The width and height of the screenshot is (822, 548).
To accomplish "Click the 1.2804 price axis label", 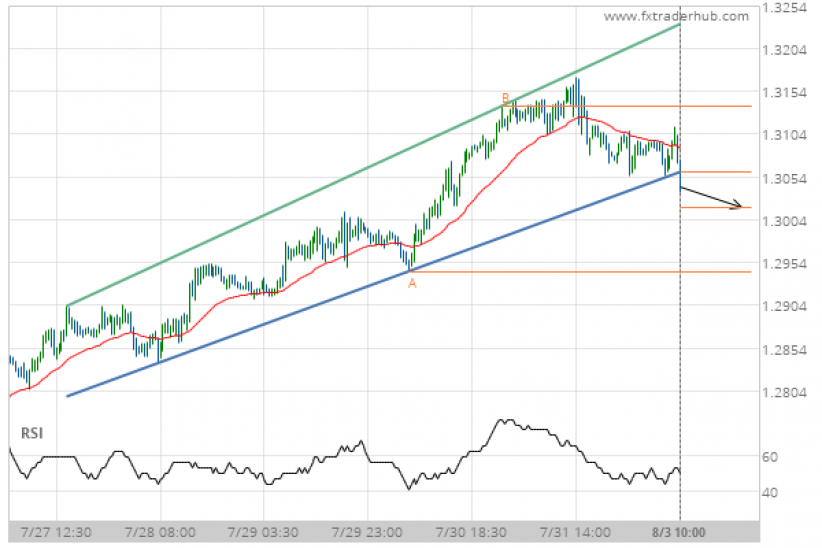I will pyautogui.click(x=784, y=392).
